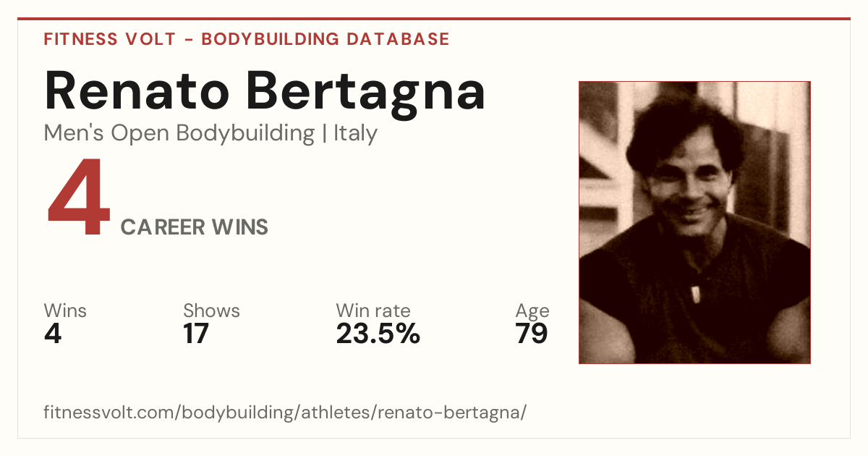Click Men's Open Bodybuilding | Italy subtitle
Screen dimensions: 868x456
pos(210,134)
